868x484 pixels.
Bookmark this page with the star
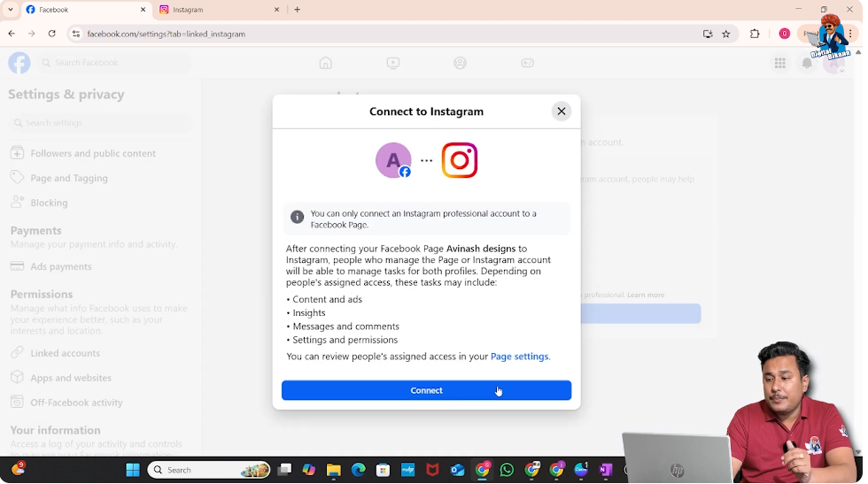tap(726, 34)
